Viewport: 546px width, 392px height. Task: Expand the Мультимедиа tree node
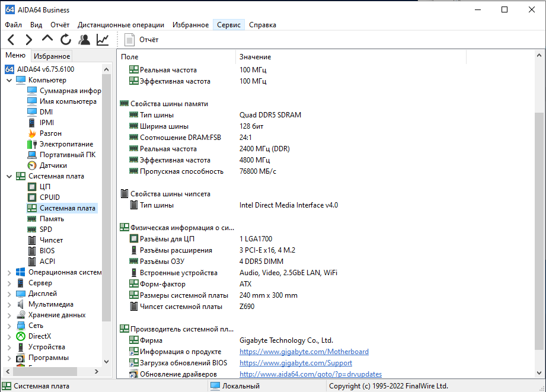pyautogui.click(x=9, y=305)
